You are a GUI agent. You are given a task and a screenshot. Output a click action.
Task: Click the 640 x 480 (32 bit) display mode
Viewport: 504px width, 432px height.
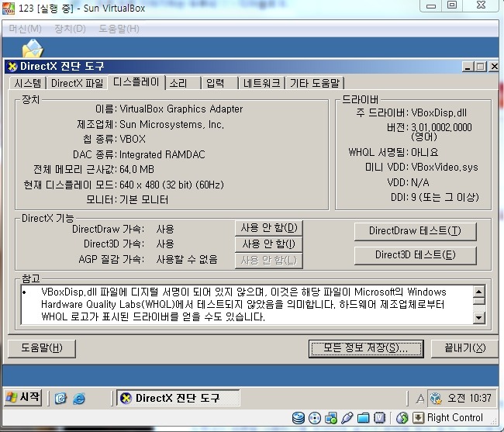click(171, 185)
